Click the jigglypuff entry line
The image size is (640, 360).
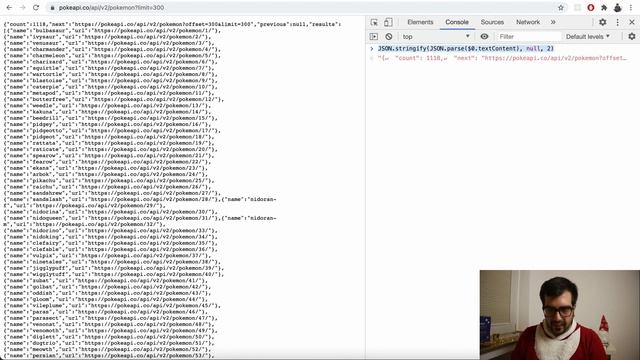[114, 268]
